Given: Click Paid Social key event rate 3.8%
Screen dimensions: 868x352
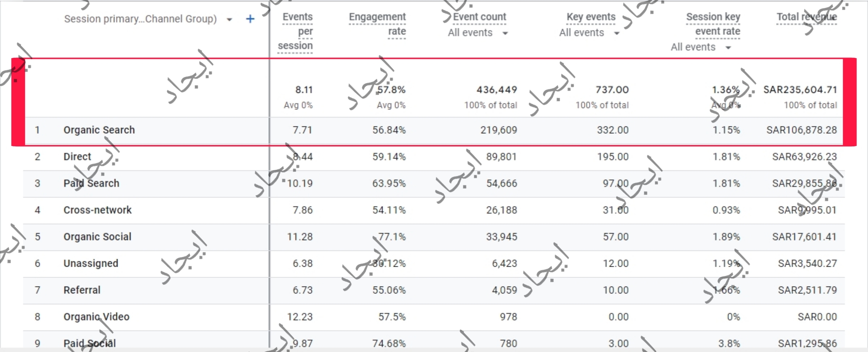Looking at the screenshot, I should pyautogui.click(x=729, y=344).
